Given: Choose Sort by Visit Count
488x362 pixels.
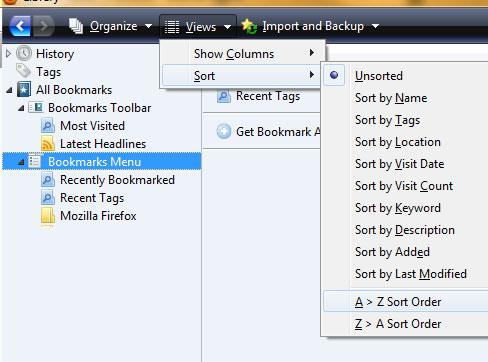Looking at the screenshot, I should point(404,186).
